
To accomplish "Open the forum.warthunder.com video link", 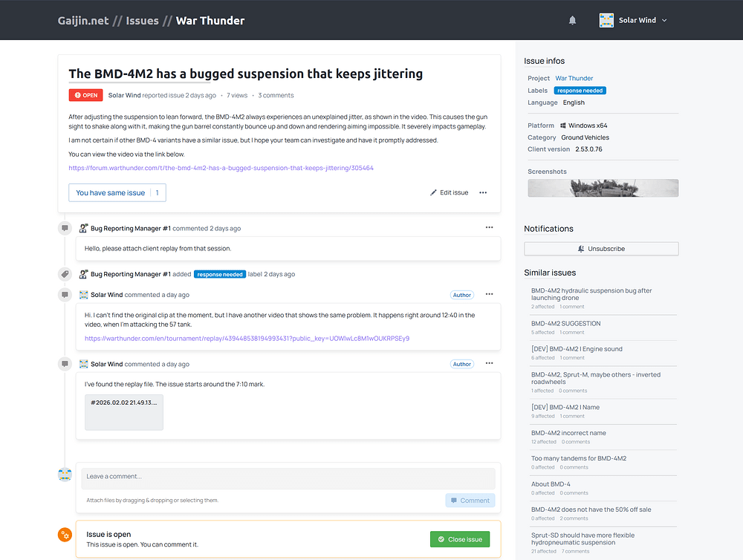I will pos(221,168).
